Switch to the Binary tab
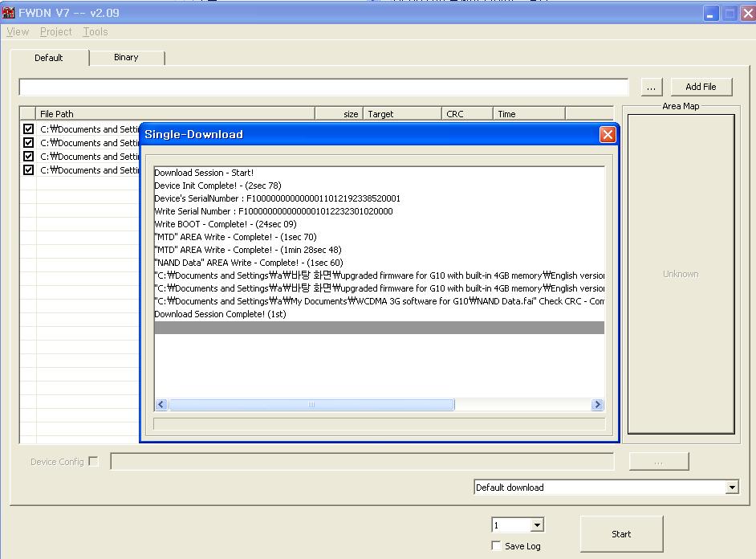The height and width of the screenshot is (559, 756). tap(126, 58)
